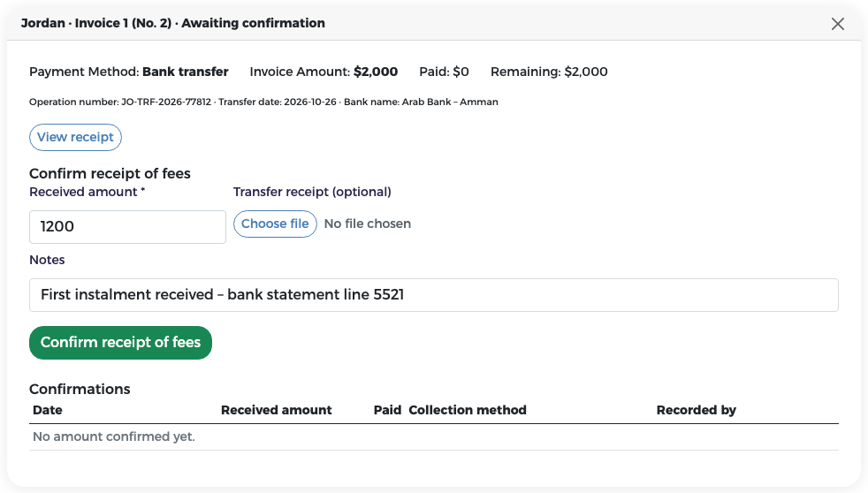Click Confirm receipt of fees button
The image size is (868, 493).
(121, 343)
